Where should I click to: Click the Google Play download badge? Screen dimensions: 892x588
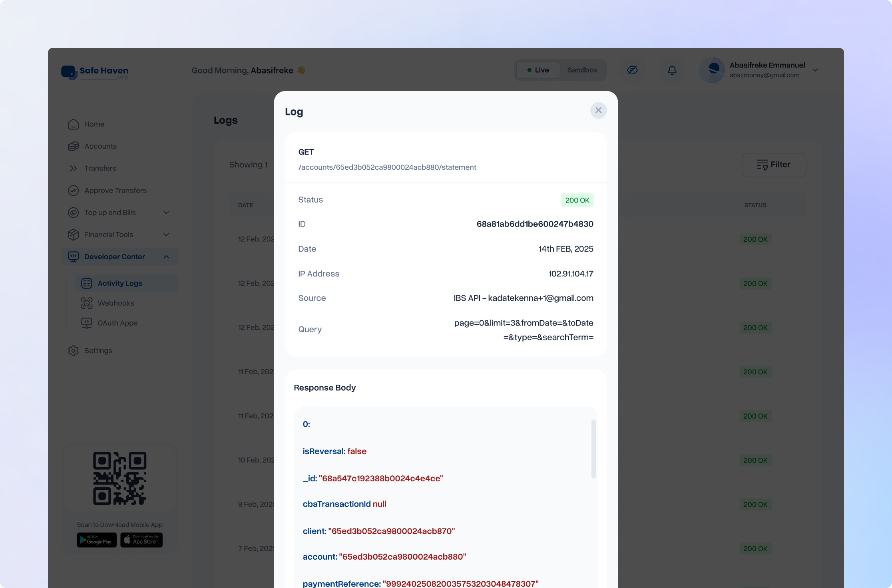tap(96, 540)
